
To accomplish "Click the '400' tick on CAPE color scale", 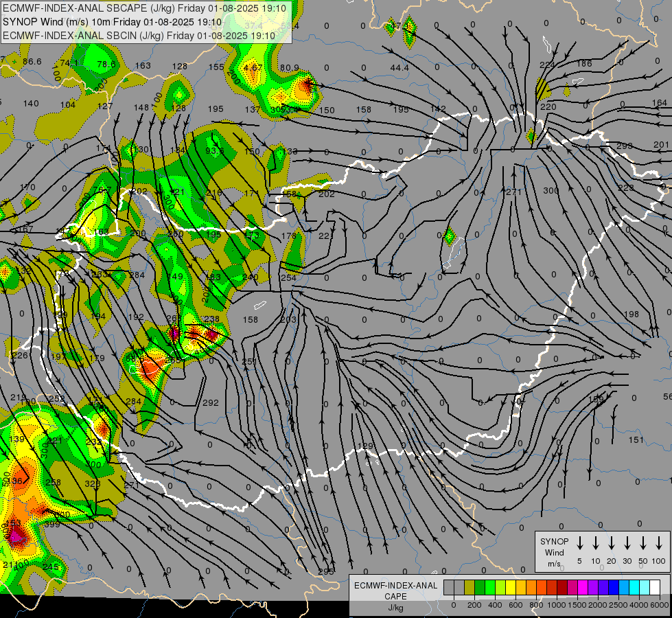I will pyautogui.click(x=495, y=605).
